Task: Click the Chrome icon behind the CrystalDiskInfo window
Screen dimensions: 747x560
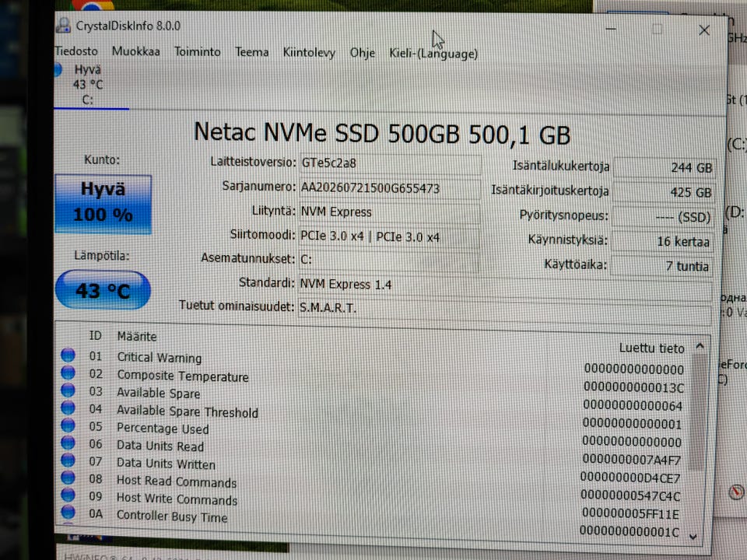Action: point(93,5)
